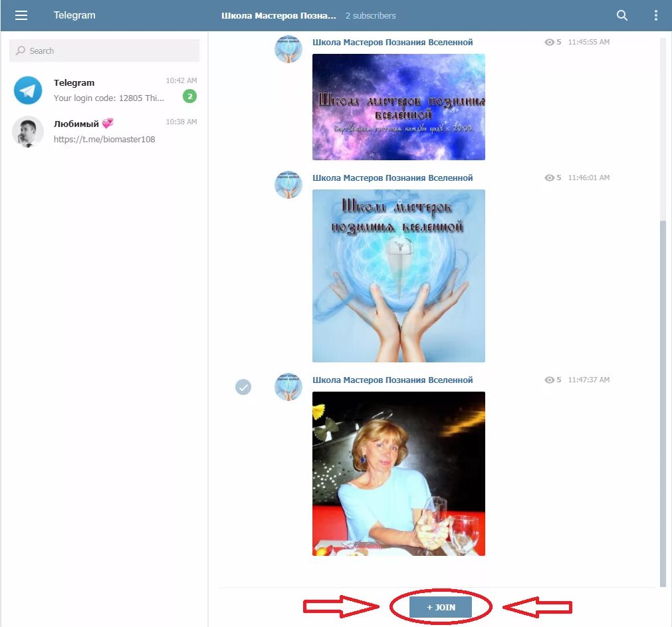Open the hands holding globe image
672x627 pixels.
point(399,276)
